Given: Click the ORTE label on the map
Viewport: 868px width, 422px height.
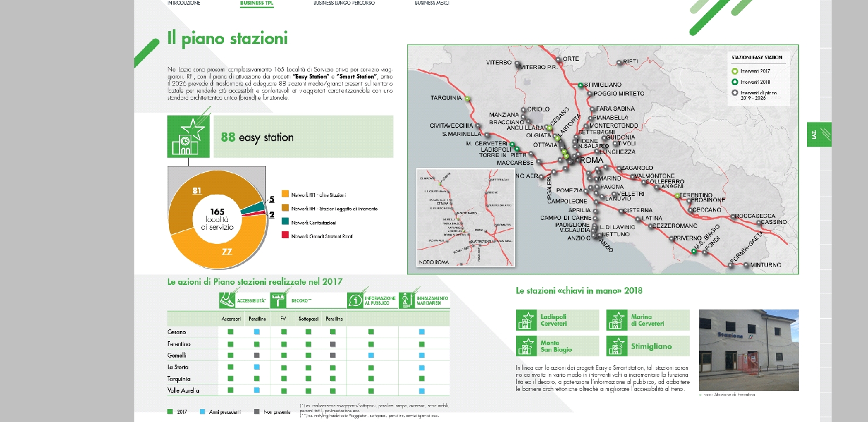Looking at the screenshot, I should (x=570, y=59).
